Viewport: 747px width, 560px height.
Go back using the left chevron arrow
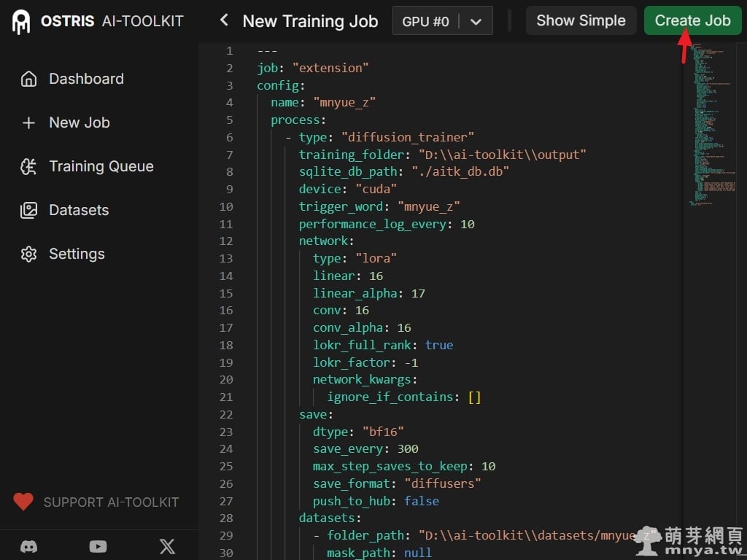point(224,20)
